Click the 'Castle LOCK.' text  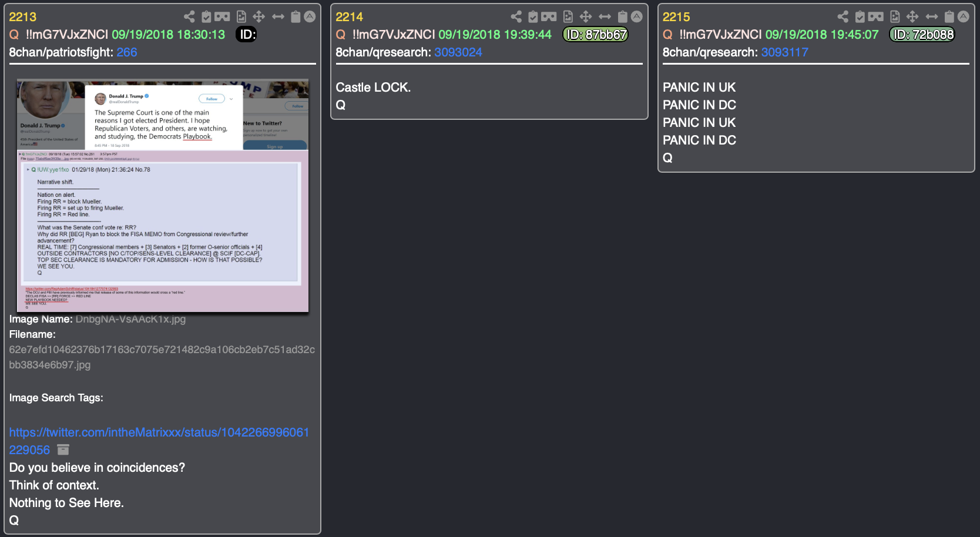click(x=373, y=88)
